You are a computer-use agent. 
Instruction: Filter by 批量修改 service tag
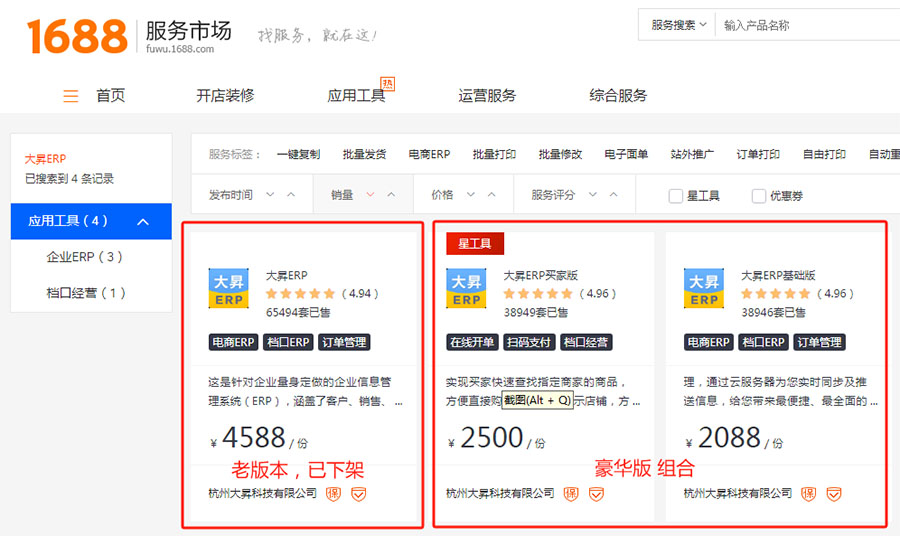[560, 154]
